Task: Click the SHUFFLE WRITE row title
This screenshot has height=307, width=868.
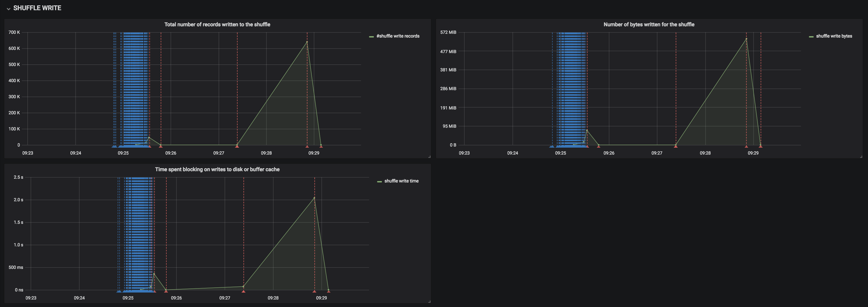Action: pos(37,8)
